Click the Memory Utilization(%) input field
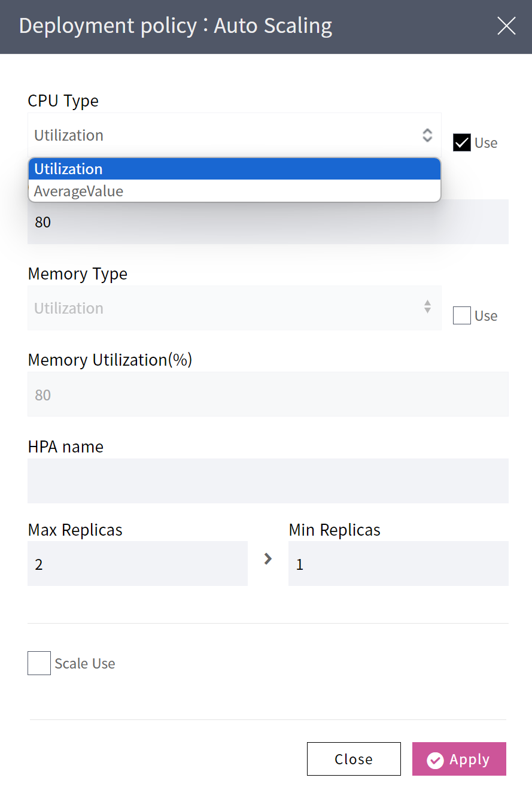 267,394
